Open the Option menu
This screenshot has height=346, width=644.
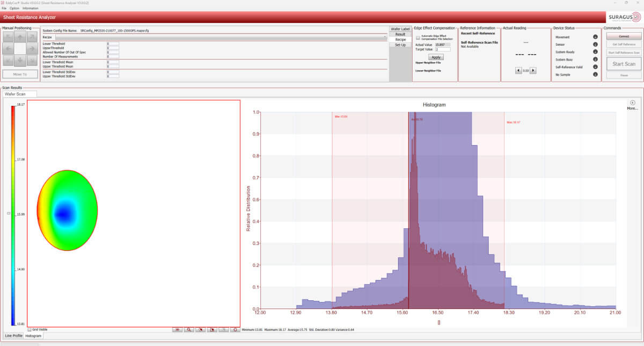coord(13,8)
